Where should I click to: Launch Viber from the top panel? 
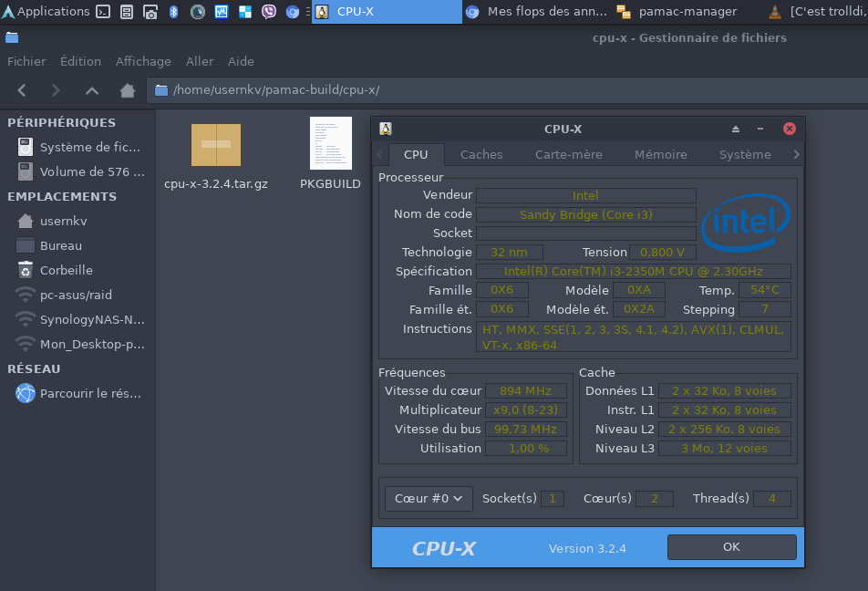[x=269, y=12]
